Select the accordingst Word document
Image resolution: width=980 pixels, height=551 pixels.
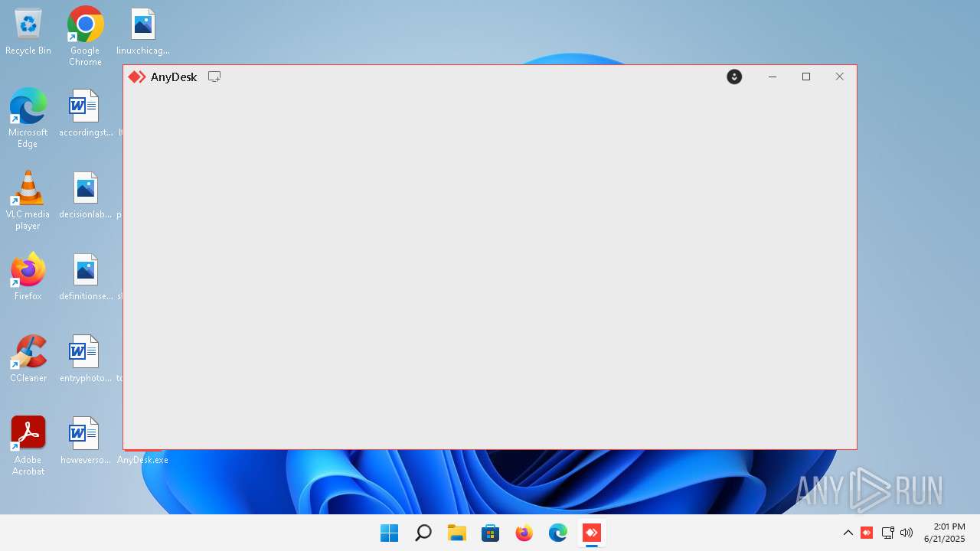[86, 114]
